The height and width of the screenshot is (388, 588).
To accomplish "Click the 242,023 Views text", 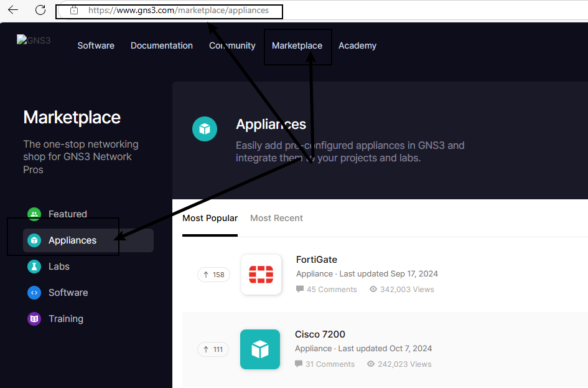I will 404,364.
